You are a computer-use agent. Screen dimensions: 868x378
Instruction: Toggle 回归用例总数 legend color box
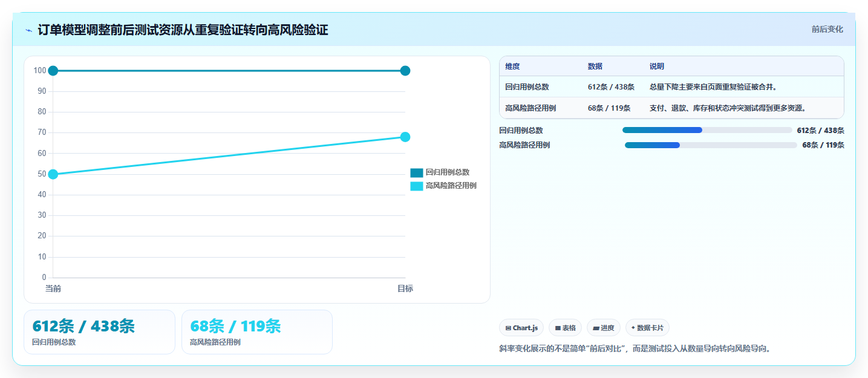point(416,172)
